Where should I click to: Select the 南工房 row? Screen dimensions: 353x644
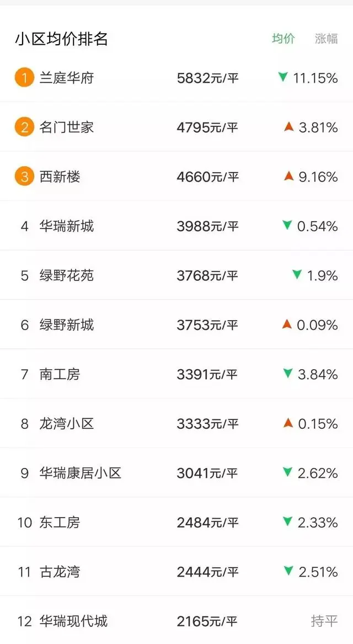click(x=176, y=374)
